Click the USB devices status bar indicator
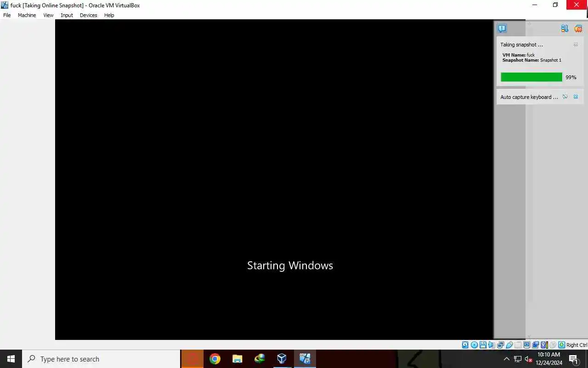The height and width of the screenshot is (368, 588). [x=509, y=345]
